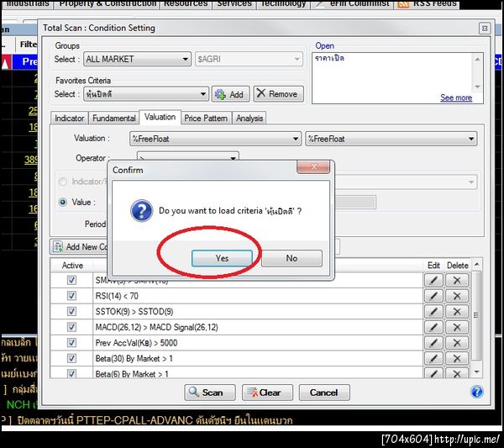
Task: Uncheck Active for RSI(14) < 70
Action: click(x=71, y=296)
